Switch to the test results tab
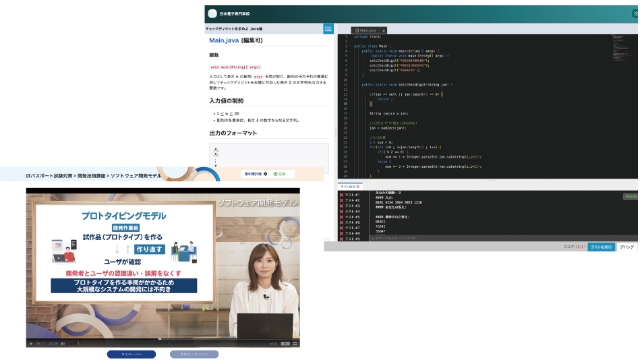The width and height of the screenshot is (640, 360). coord(350,187)
